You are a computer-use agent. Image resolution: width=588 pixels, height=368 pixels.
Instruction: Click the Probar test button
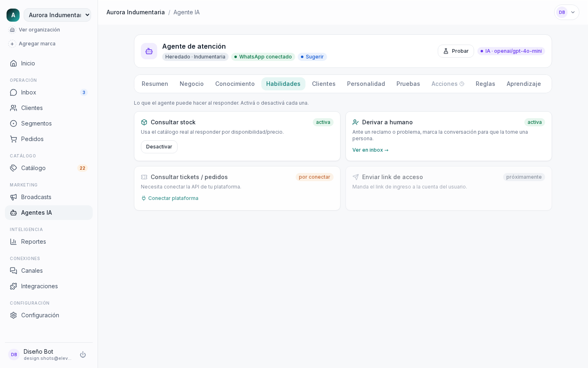coord(456,51)
